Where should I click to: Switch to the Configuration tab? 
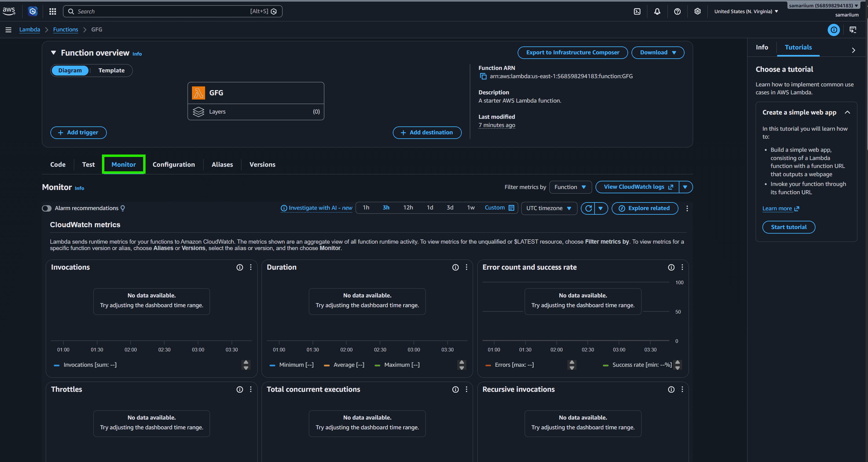(x=174, y=165)
